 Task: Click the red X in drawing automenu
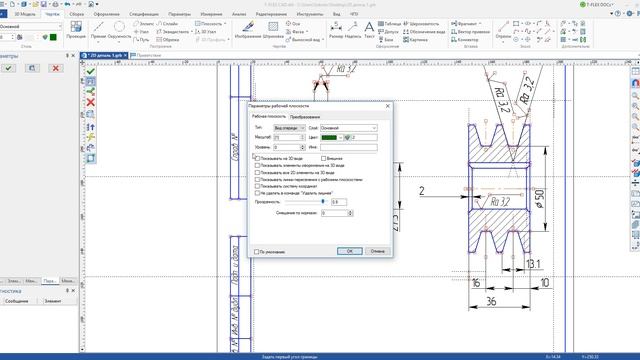click(x=90, y=102)
